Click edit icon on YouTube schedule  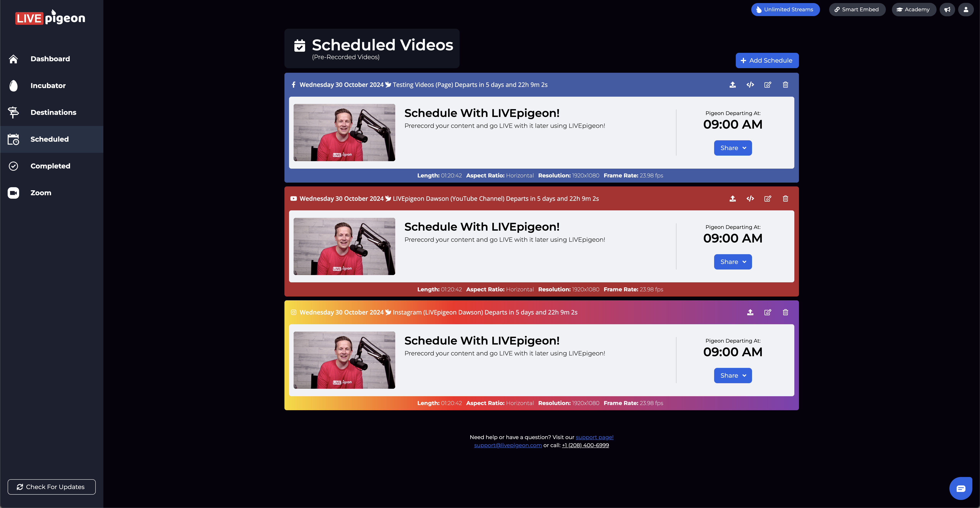(767, 198)
